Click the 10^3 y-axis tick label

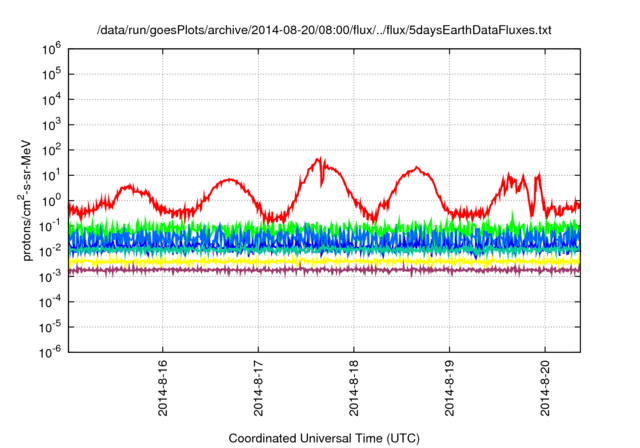(51, 125)
